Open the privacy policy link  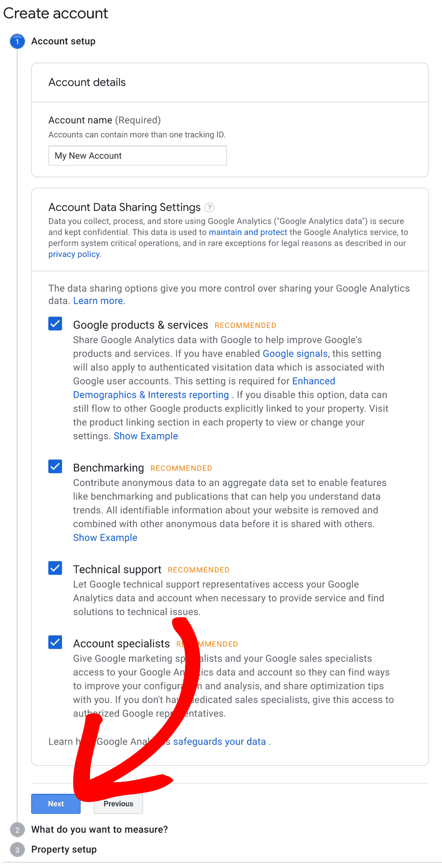74,254
